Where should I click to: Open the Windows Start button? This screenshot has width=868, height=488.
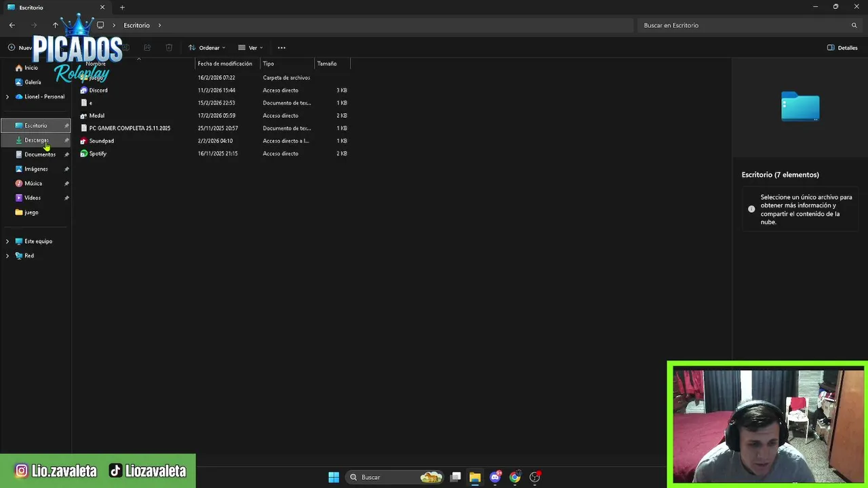(x=334, y=477)
